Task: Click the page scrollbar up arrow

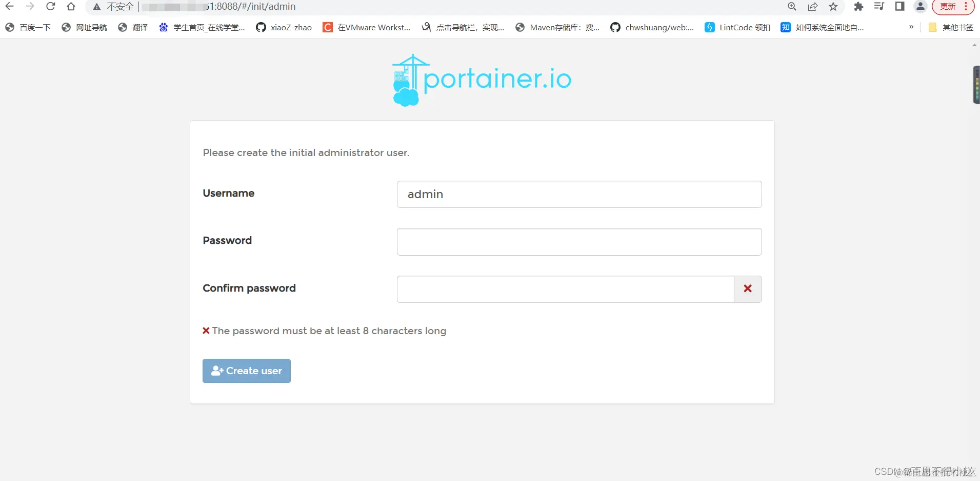Action: pos(974,45)
